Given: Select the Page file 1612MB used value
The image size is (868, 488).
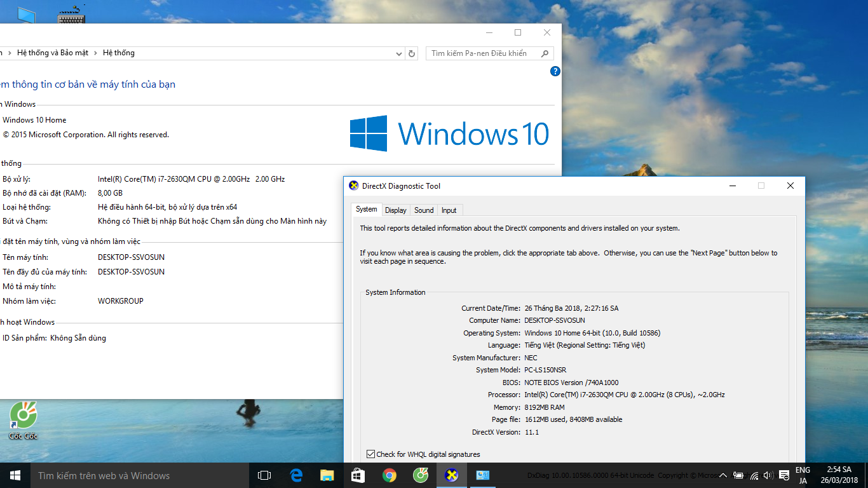Looking at the screenshot, I should click(573, 419).
